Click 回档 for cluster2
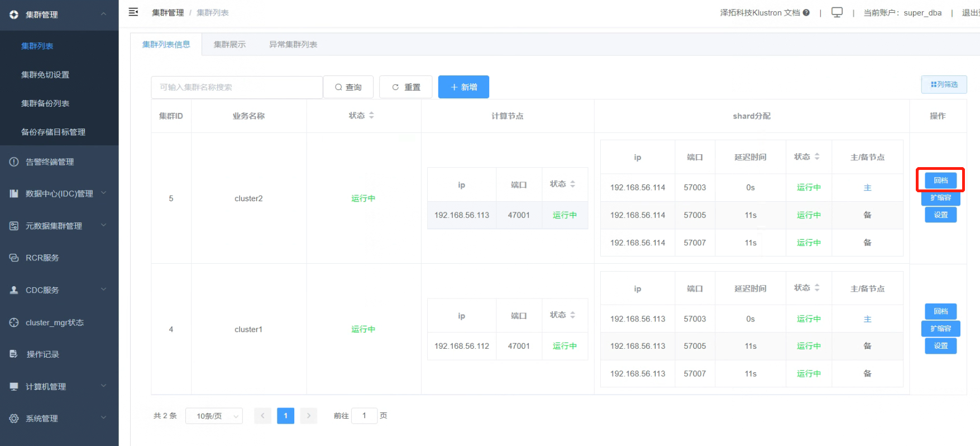Viewport: 980px width, 446px height. pyautogui.click(x=940, y=181)
